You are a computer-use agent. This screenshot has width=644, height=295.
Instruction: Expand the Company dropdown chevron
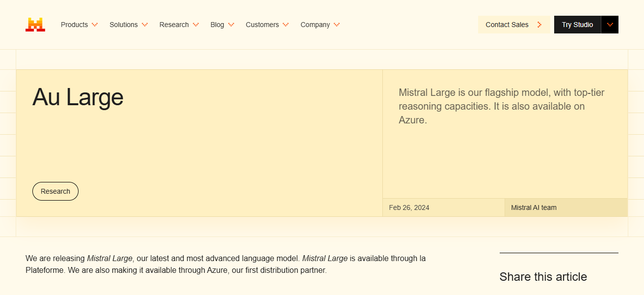337,25
